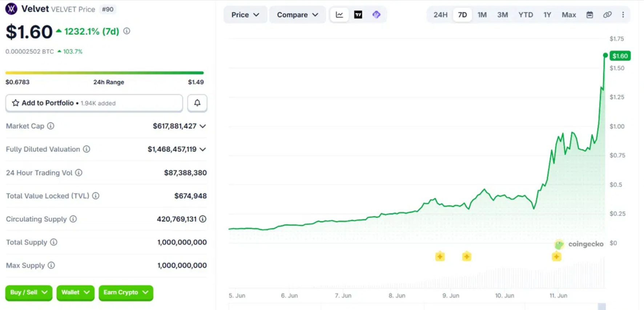Open Total Supply info icon
644x310 pixels.
point(53,242)
